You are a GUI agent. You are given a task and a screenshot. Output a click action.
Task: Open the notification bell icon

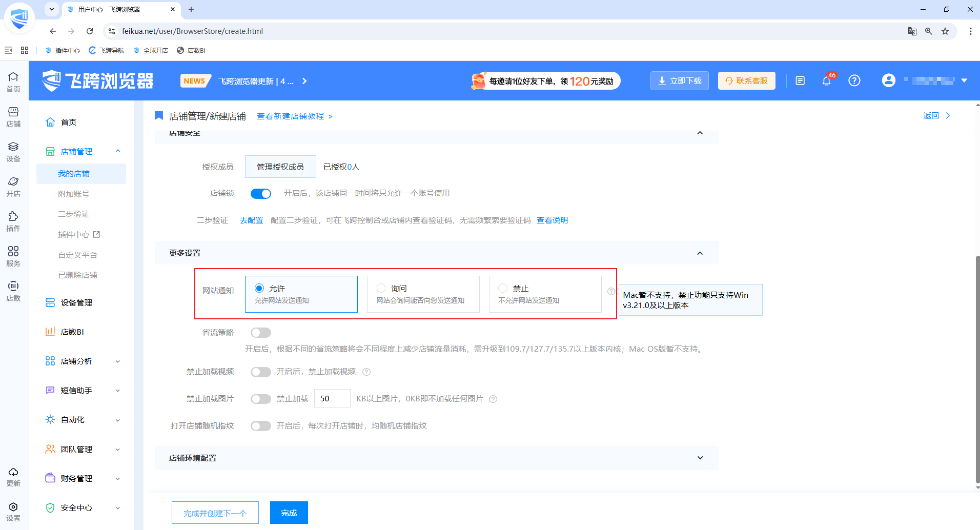click(x=826, y=81)
